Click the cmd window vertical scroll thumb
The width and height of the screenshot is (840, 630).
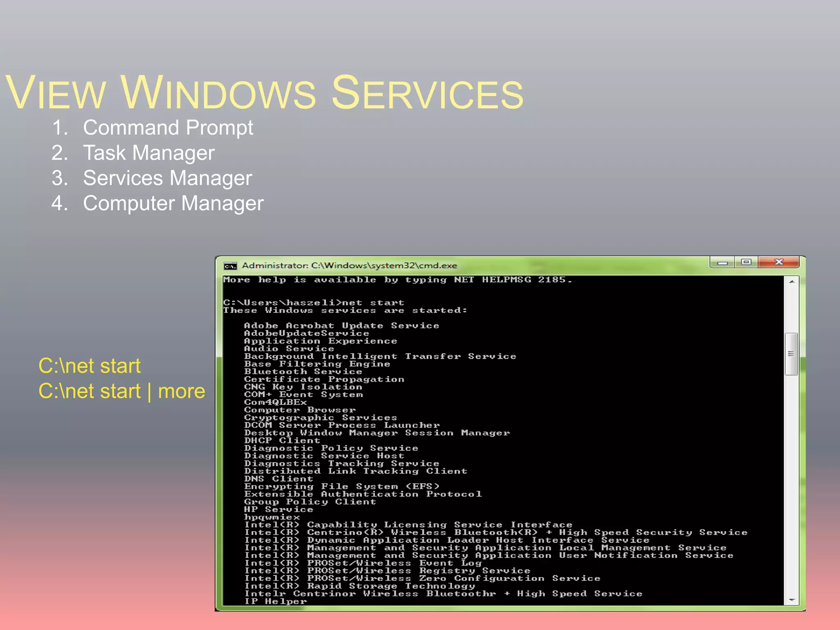coord(791,354)
